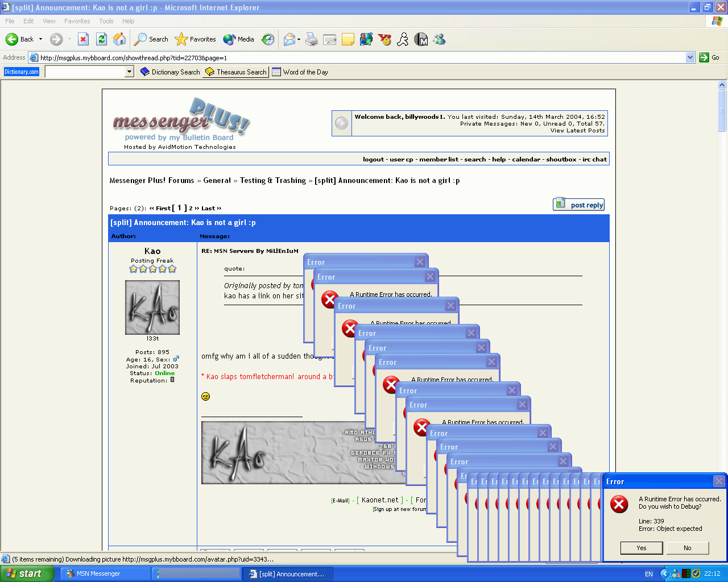Image resolution: width=728 pixels, height=582 pixels.
Task: Open the member list link
Action: (x=439, y=160)
